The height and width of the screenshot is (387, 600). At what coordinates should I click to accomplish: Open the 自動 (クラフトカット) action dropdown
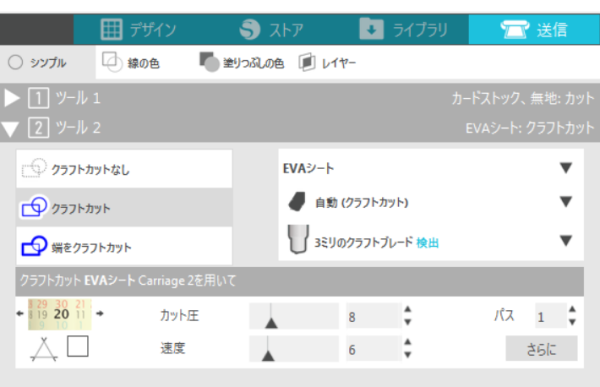[x=431, y=202]
